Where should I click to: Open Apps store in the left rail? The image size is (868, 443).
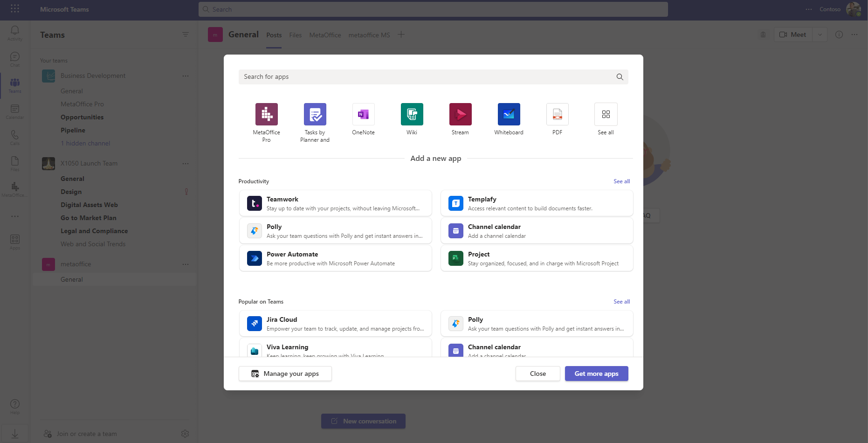tap(15, 242)
